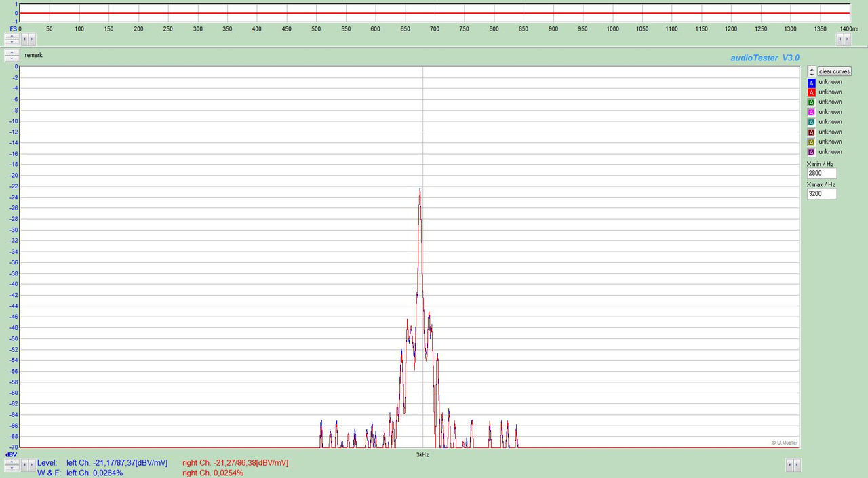The width and height of the screenshot is (868, 478).
Task: Click the right Ch. 0,0254% W&F value
Action: [x=213, y=473]
